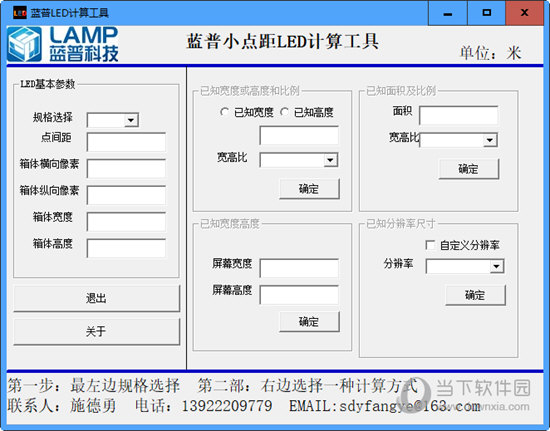The height and width of the screenshot is (431, 550).
Task: Open the 关于 dialog button
Action: coord(96,331)
